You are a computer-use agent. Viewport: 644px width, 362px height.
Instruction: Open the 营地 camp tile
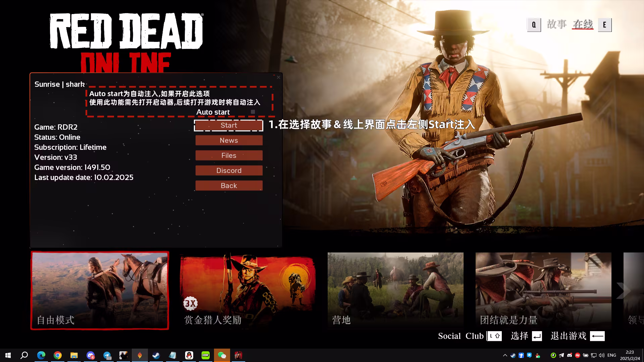(395, 290)
